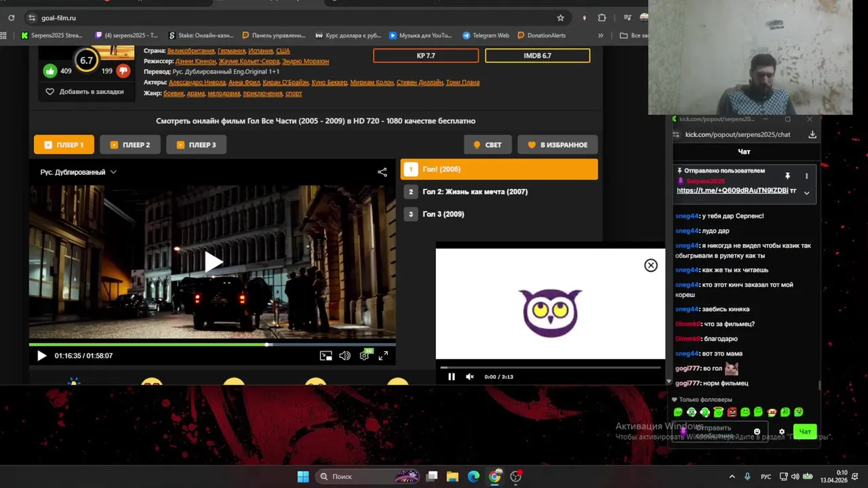The width and height of the screenshot is (868, 488).
Task: Open File Explorer from the taskbar
Action: click(x=452, y=476)
